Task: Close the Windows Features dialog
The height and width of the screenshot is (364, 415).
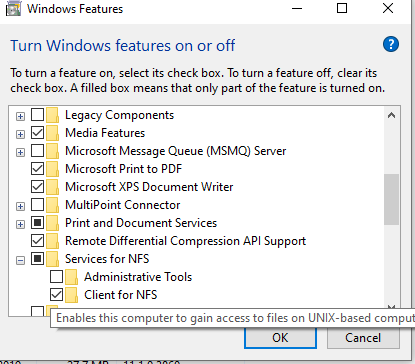Action: coord(388,8)
